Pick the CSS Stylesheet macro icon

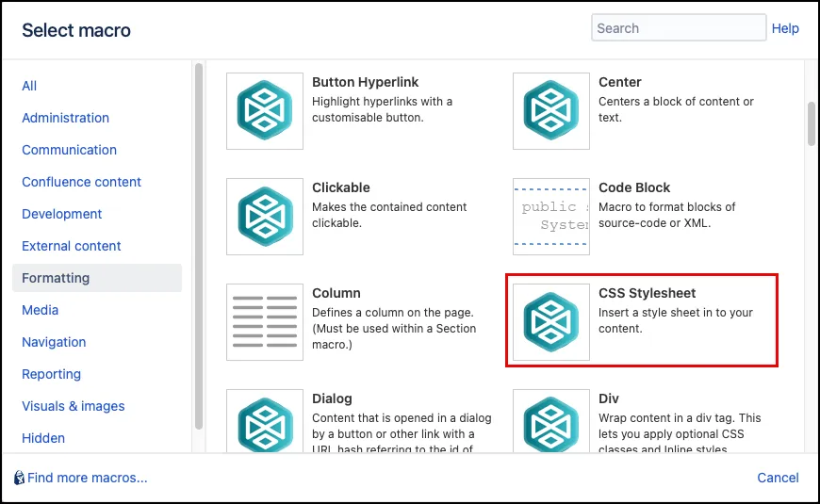551,322
